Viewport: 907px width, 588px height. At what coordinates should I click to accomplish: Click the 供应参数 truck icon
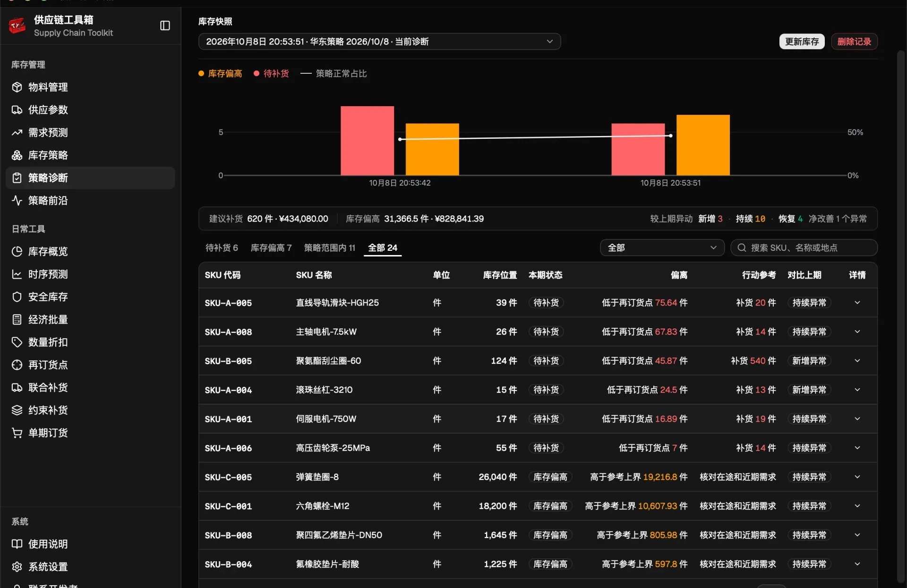17,110
